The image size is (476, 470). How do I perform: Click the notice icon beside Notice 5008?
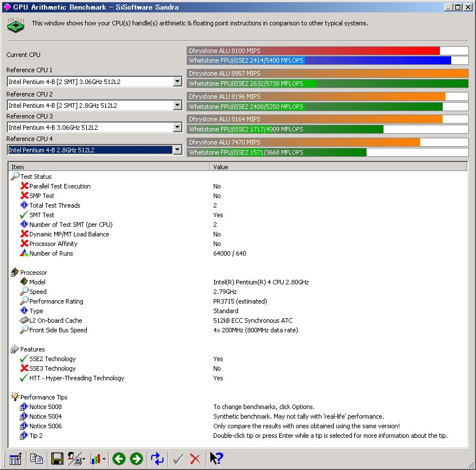click(24, 406)
